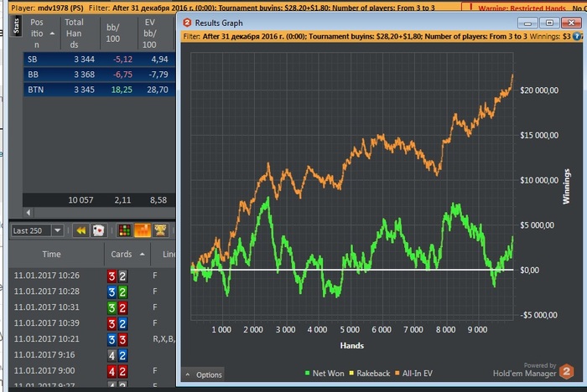The height and width of the screenshot is (392, 587).
Task: Open the vertical Stats tab
Action: (16, 26)
